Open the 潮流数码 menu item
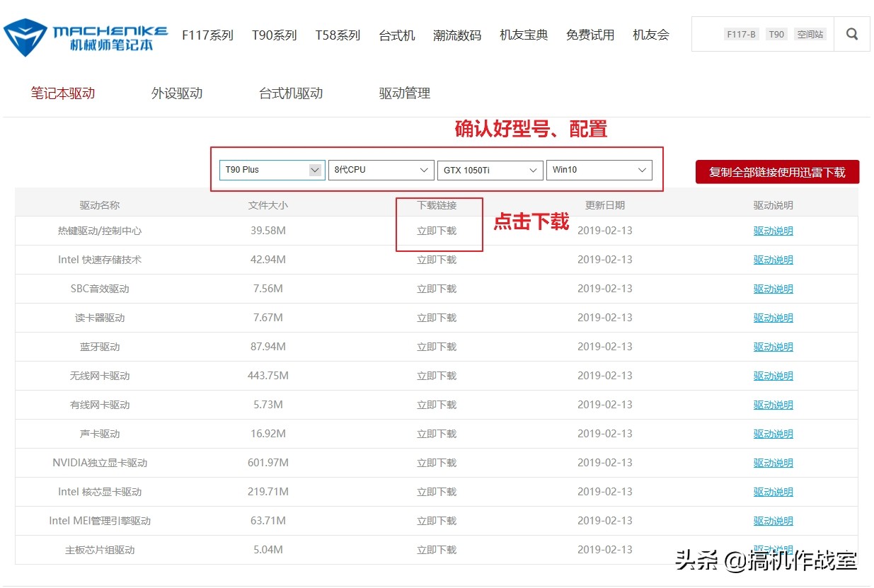Viewport: 874px width, 588px height. (456, 35)
